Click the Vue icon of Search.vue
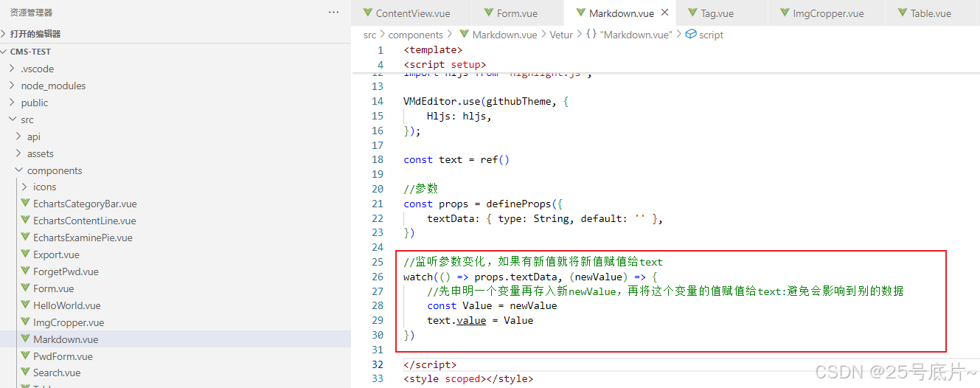Image resolution: width=980 pixels, height=388 pixels. point(26,373)
